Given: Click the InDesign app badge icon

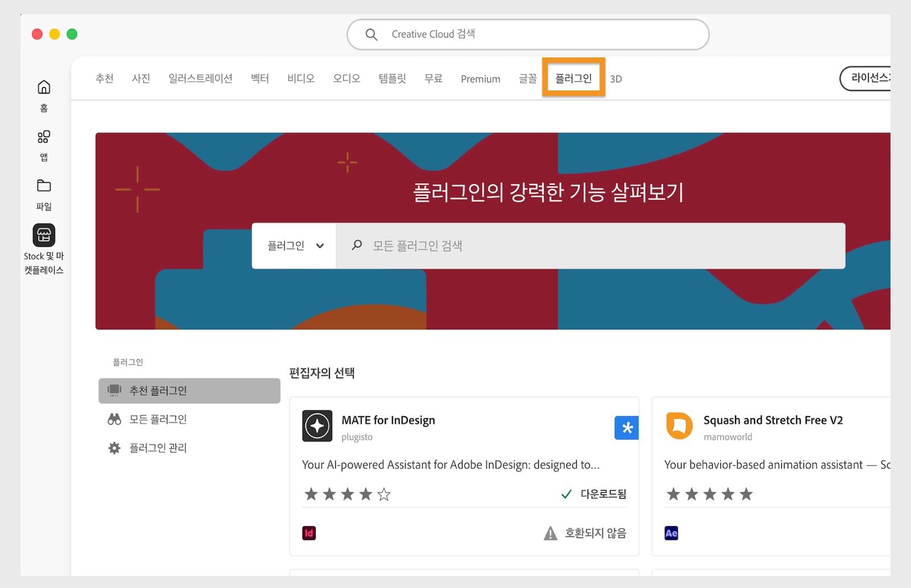Looking at the screenshot, I should (x=309, y=533).
